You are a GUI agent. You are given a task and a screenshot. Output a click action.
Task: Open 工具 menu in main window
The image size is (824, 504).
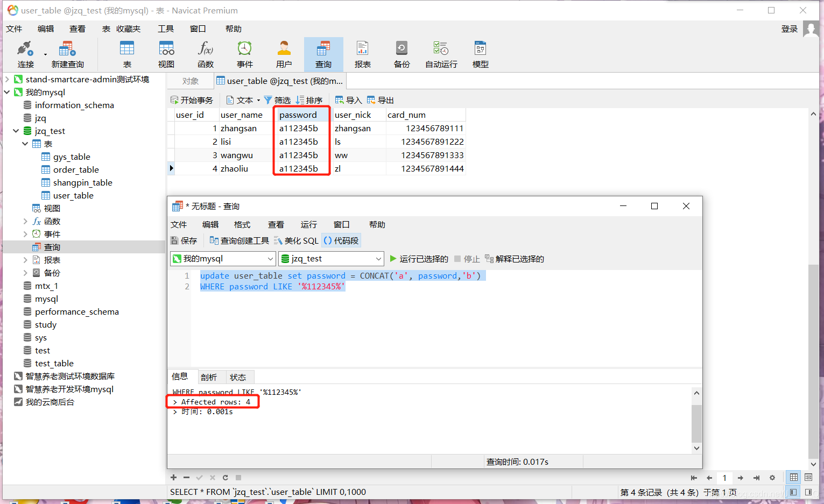click(x=166, y=29)
